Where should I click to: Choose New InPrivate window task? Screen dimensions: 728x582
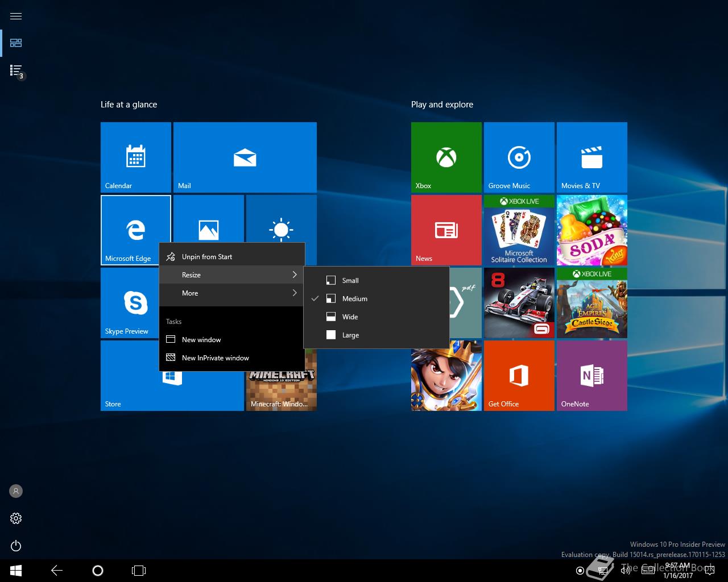pos(232,357)
